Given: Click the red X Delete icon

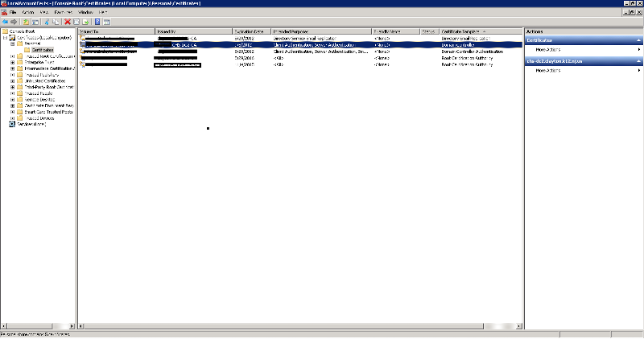Looking at the screenshot, I should [68, 22].
